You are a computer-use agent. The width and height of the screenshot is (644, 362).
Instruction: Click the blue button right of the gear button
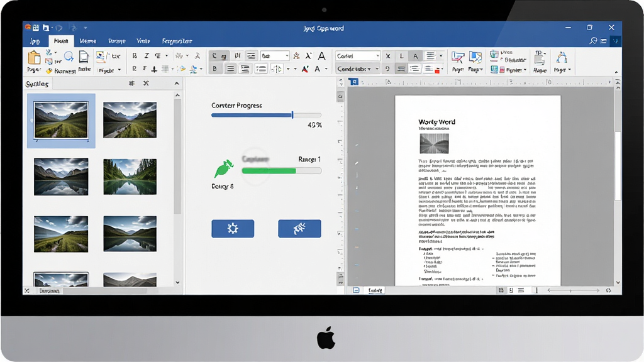pos(299,229)
